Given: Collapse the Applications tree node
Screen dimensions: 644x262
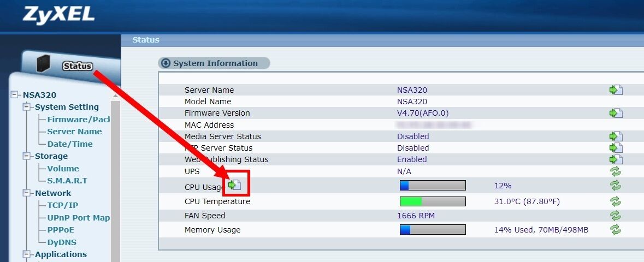Looking at the screenshot, I should pos(27,254).
